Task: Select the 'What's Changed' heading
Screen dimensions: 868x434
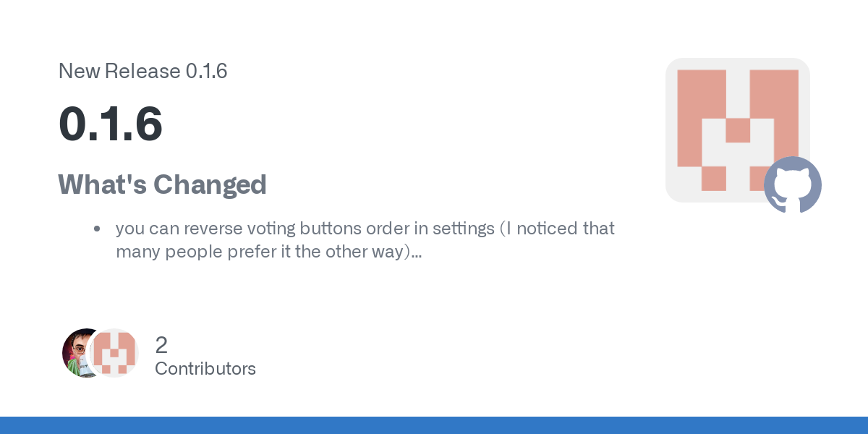Action: tap(162, 184)
